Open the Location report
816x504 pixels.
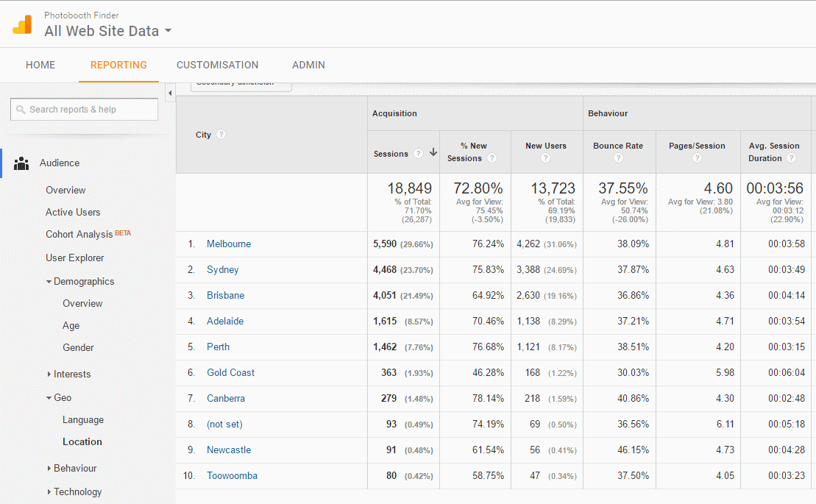(82, 441)
